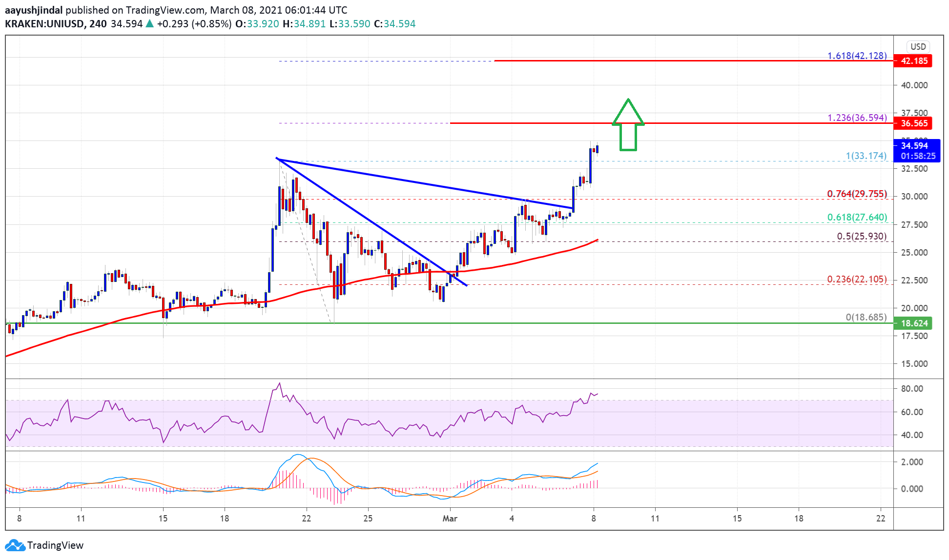Click the USD currency label button
This screenshot has height=560, width=949.
918,46
